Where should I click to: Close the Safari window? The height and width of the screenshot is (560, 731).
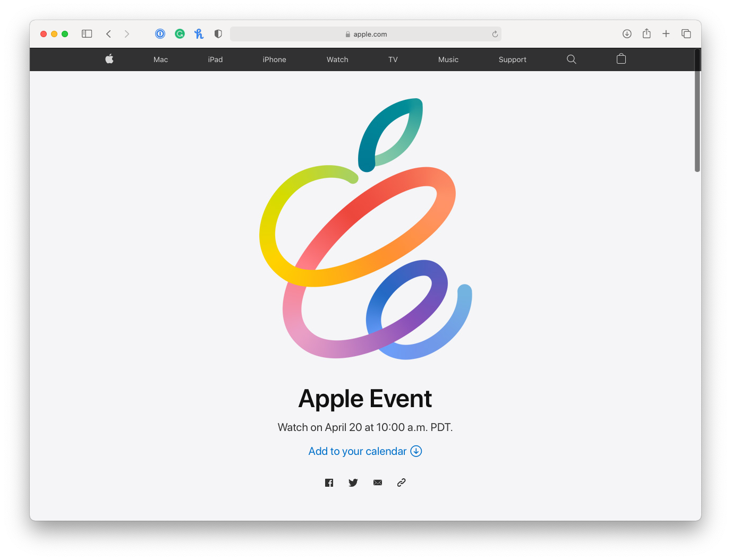tap(44, 34)
